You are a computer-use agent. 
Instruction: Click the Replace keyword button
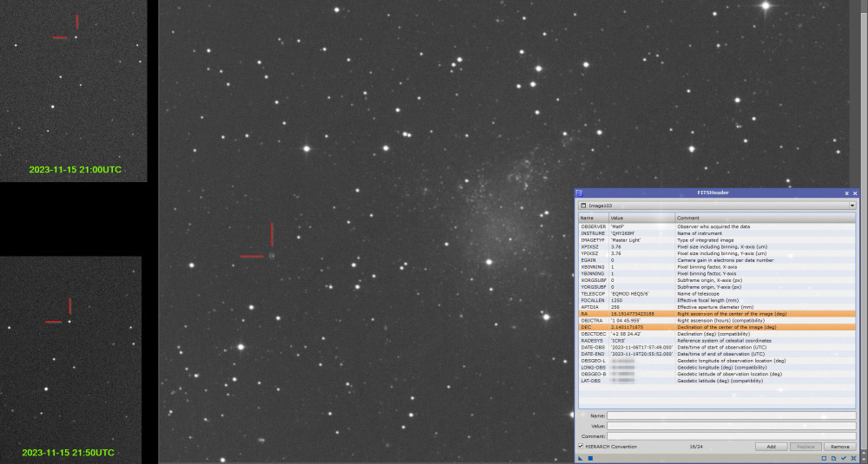806,447
